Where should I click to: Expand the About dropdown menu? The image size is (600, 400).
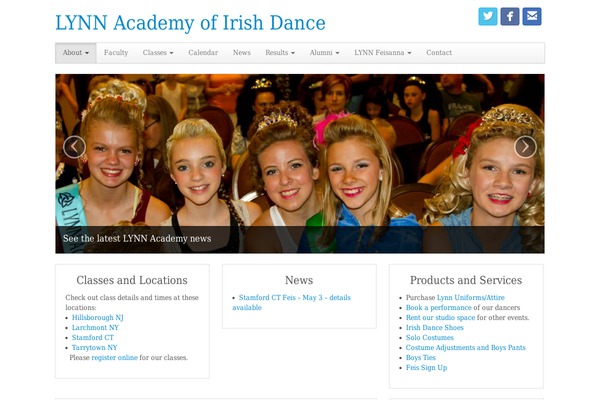76,53
